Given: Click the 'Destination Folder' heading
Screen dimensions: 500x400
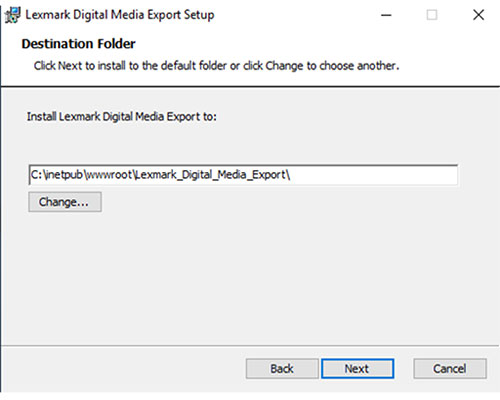Looking at the screenshot, I should 78,44.
